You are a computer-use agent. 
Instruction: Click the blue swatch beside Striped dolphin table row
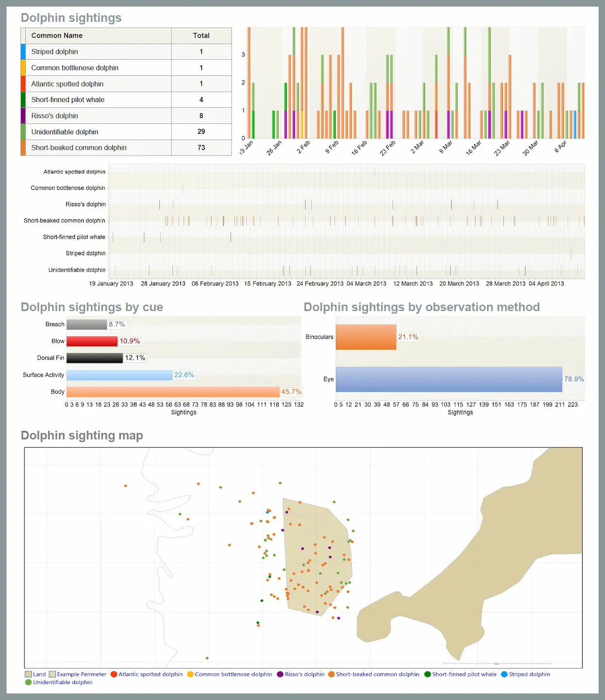pos(23,52)
